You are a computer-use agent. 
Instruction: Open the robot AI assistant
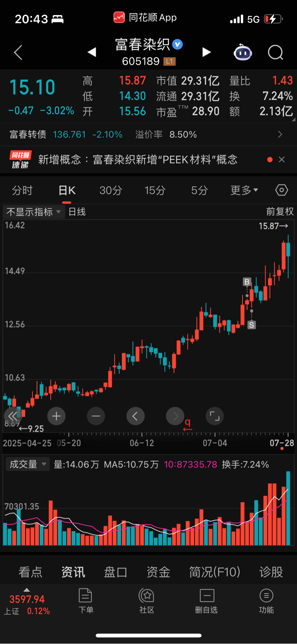pyautogui.click(x=242, y=52)
